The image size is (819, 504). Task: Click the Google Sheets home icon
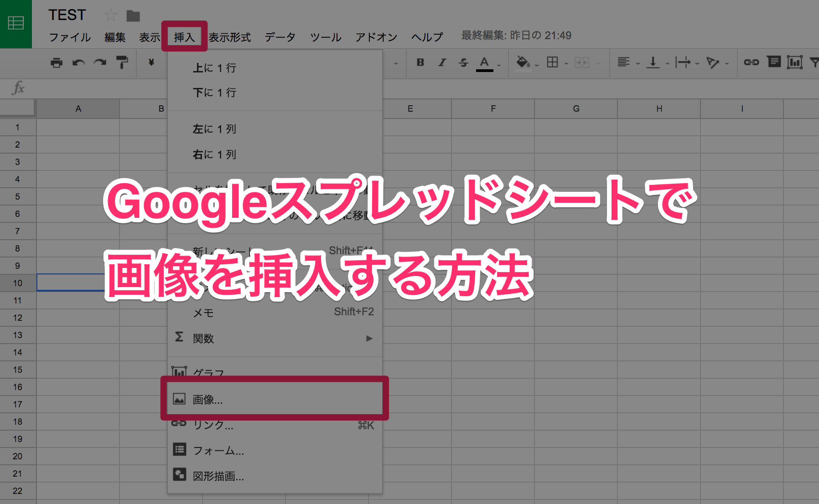tap(16, 23)
